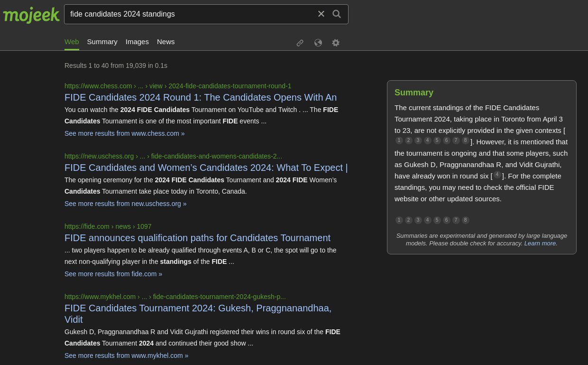This screenshot has height=365, width=588.
Task: Select the Web tab
Action: point(72,42)
